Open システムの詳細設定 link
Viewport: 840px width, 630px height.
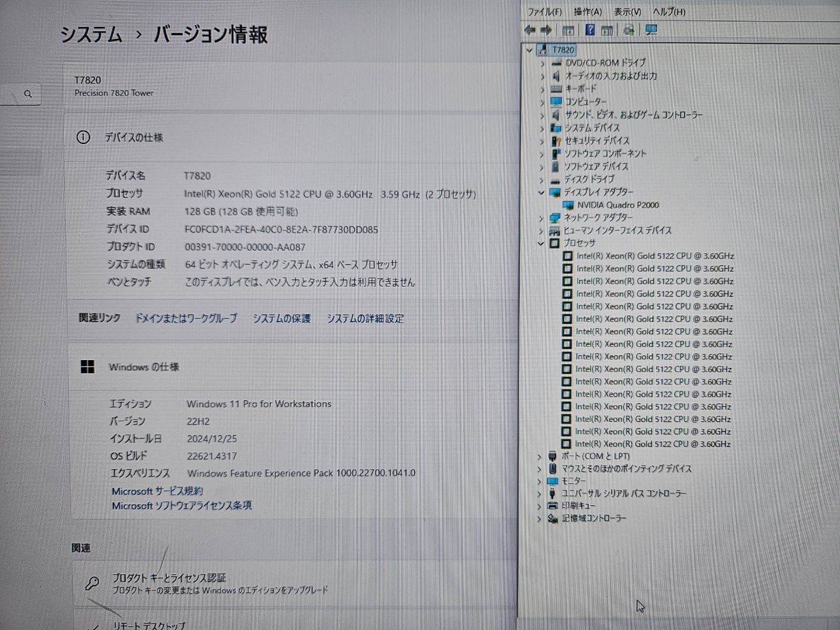click(365, 319)
